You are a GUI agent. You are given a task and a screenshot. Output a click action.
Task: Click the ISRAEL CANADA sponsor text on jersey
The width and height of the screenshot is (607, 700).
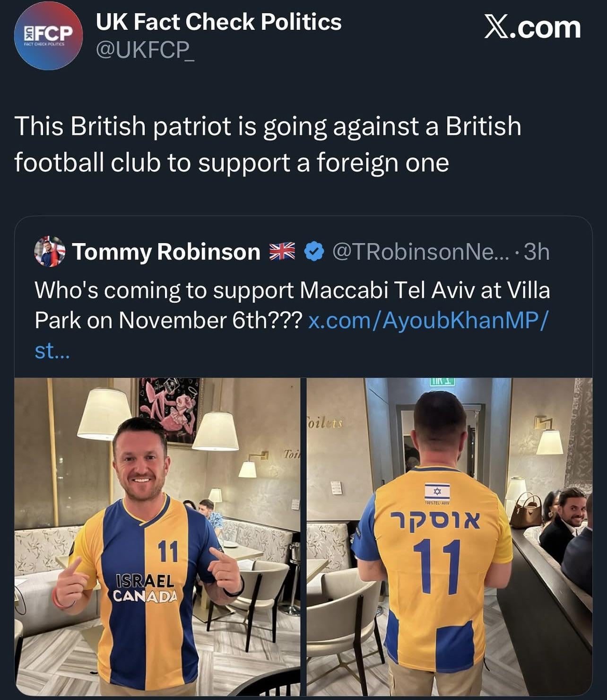145,587
